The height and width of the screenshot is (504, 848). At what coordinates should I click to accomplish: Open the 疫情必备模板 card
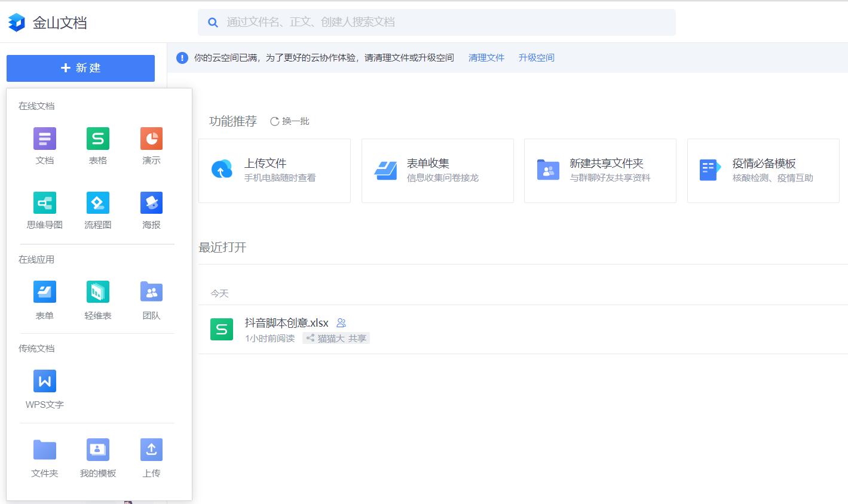tap(763, 170)
